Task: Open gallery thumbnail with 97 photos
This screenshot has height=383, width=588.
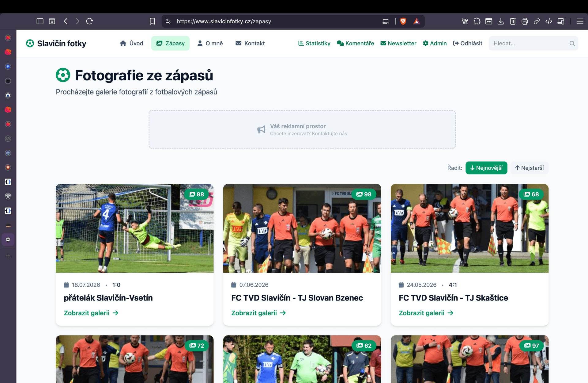Action: coord(469,359)
